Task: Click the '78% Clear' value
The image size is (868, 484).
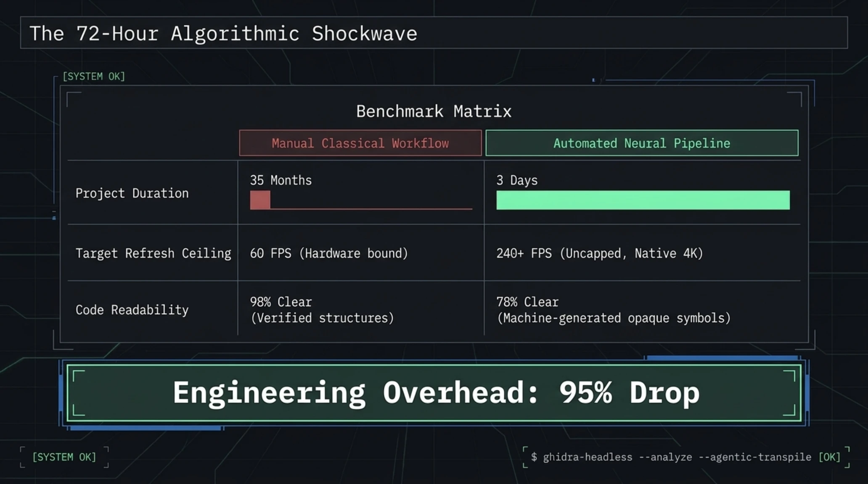Action: (x=527, y=302)
